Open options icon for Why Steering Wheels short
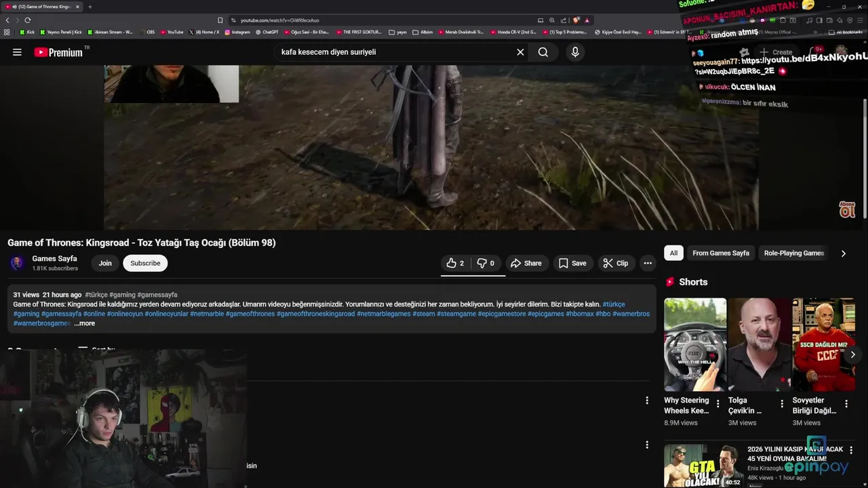The image size is (868, 488). pos(717,405)
